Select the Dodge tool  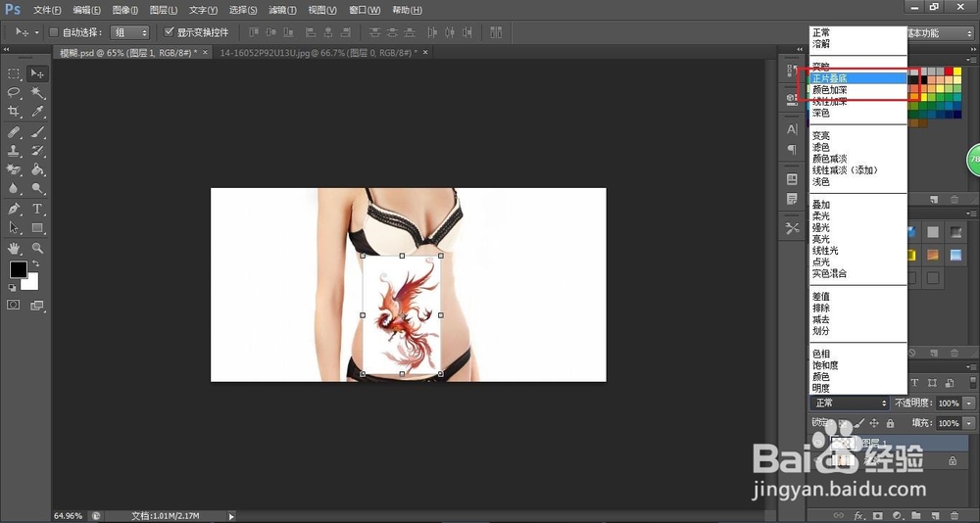pos(37,188)
